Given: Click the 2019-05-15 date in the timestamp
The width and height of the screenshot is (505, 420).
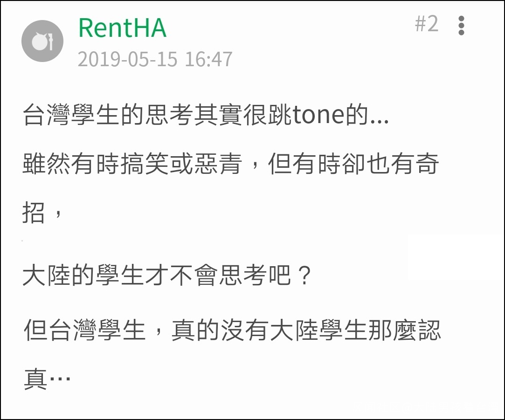Looking at the screenshot, I should click(x=127, y=59).
